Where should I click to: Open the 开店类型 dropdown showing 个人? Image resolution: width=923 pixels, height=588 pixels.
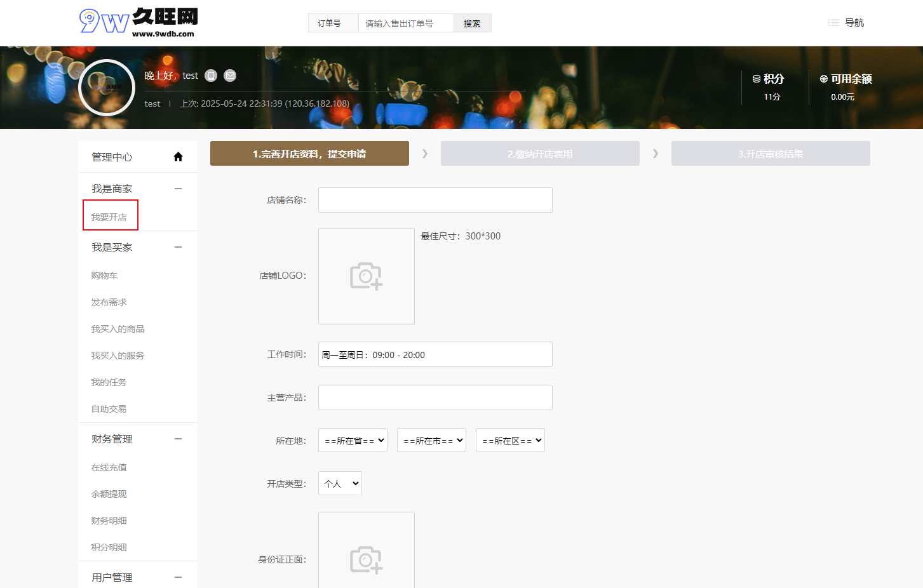(340, 483)
